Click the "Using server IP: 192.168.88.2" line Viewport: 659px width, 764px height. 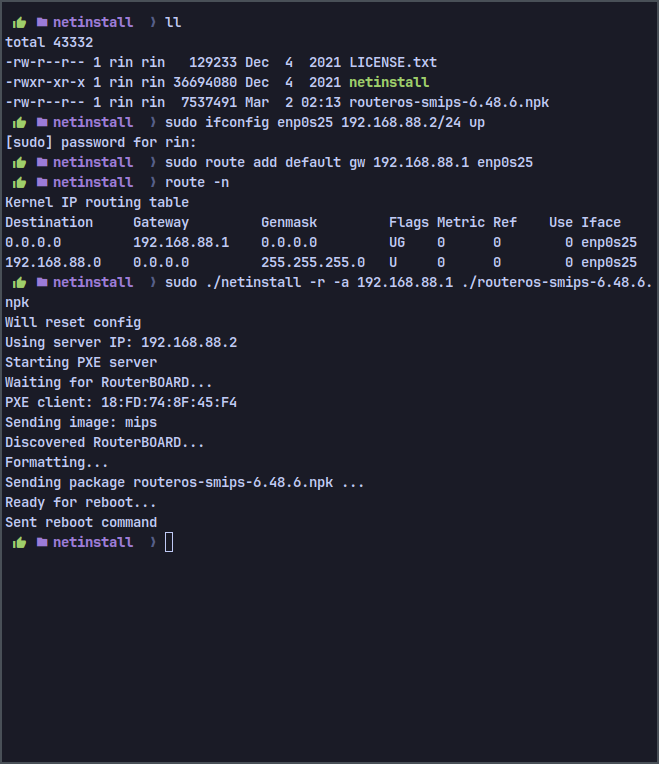[x=121, y=342]
